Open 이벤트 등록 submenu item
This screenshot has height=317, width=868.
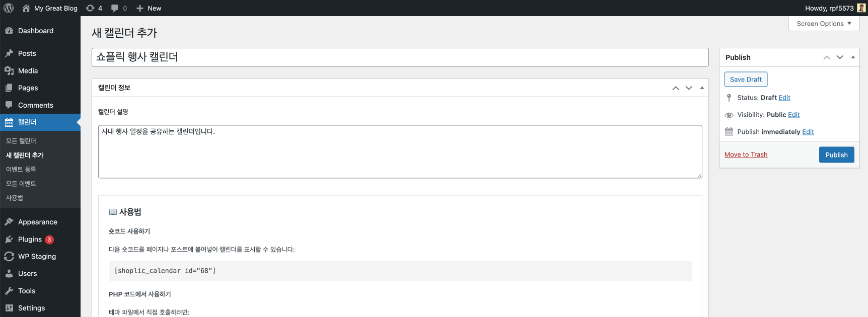[21, 170]
